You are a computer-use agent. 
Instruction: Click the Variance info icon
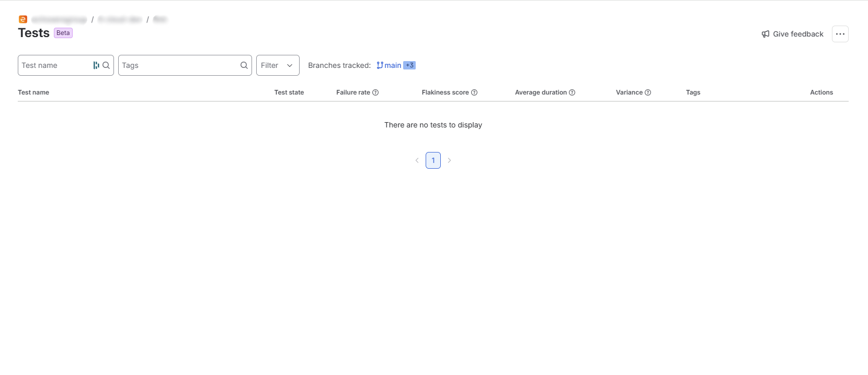point(648,92)
